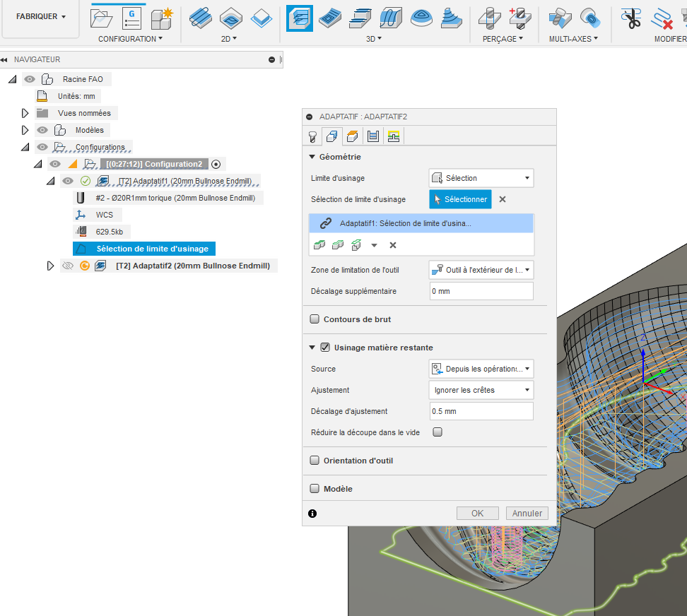Enable the Contours de brut checkbox
The image size is (687, 616).
[x=315, y=319]
